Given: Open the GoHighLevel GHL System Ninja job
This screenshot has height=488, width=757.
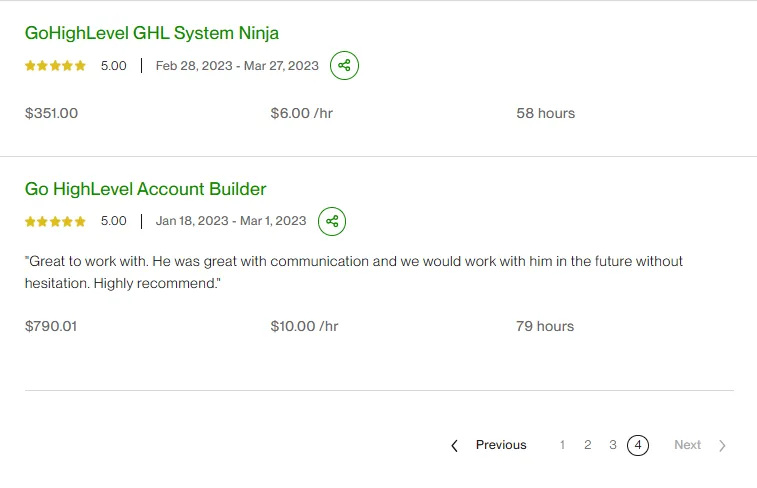Looking at the screenshot, I should pos(151,33).
